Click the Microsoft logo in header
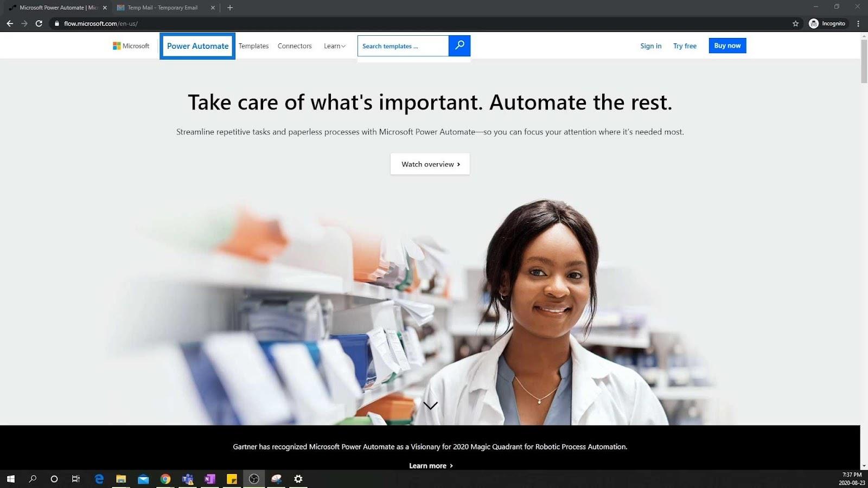The height and width of the screenshot is (488, 868). click(131, 46)
